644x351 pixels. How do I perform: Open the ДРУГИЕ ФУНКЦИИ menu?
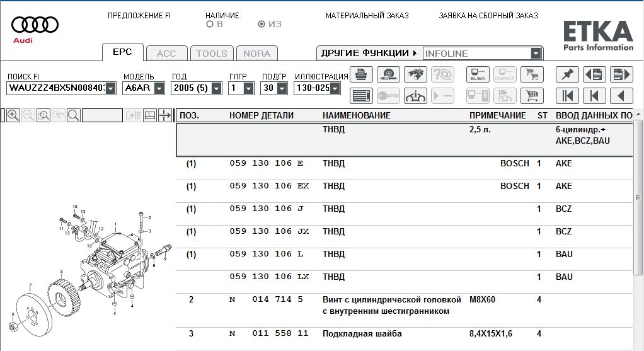(369, 54)
